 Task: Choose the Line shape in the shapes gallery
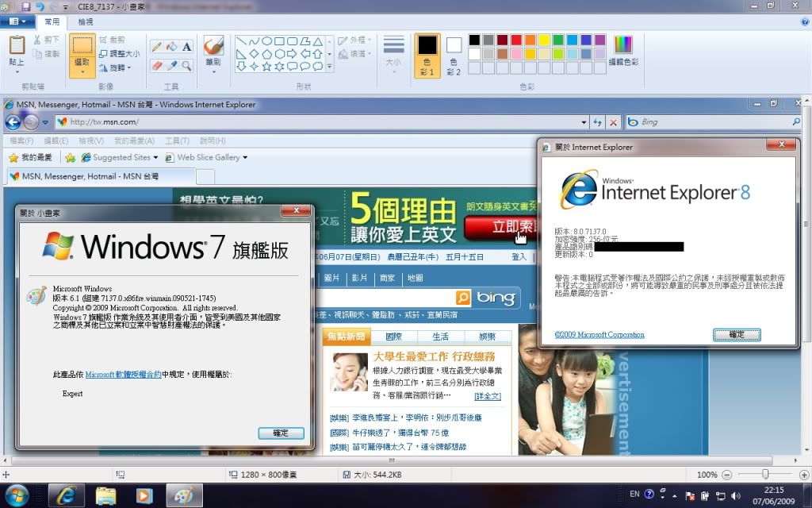(x=241, y=41)
